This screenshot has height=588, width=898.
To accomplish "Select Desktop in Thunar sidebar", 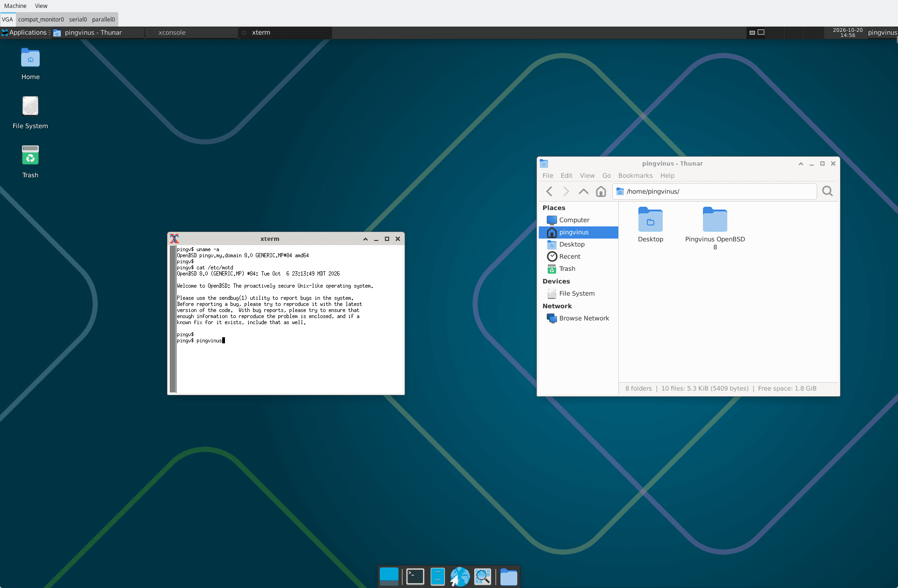I will 579,244.
